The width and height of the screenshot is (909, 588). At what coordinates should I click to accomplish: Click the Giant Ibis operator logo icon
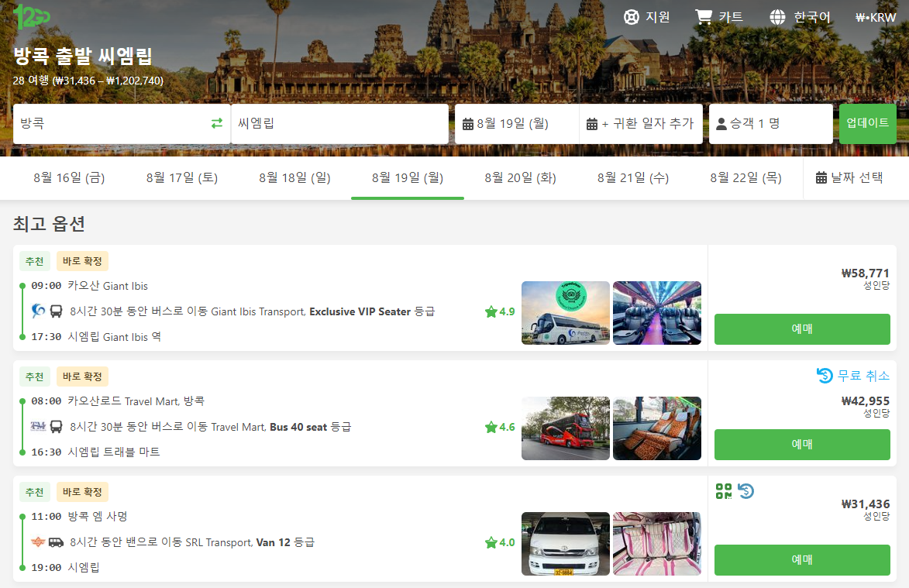(x=38, y=311)
